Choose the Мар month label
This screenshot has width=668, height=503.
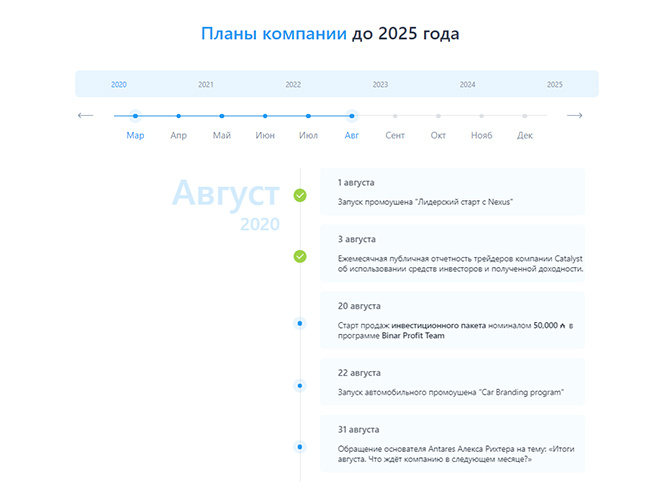(x=135, y=135)
